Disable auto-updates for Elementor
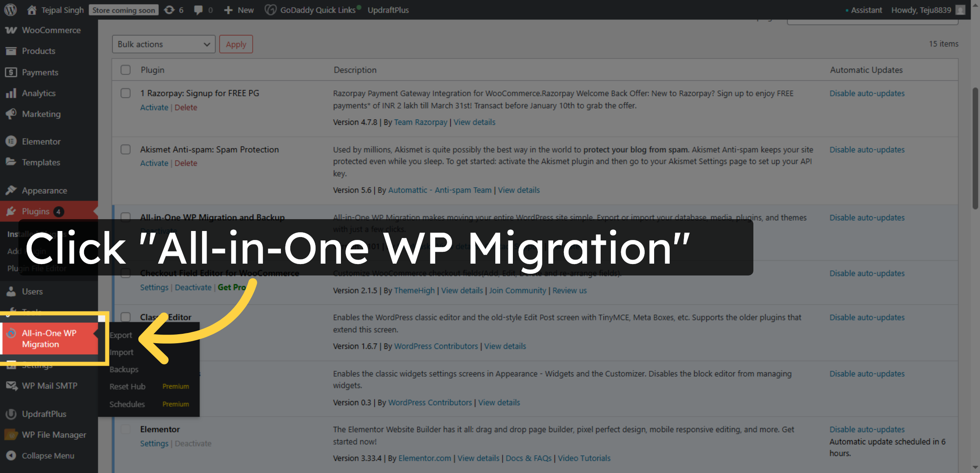Screen dimensions: 980x473 pos(866,429)
